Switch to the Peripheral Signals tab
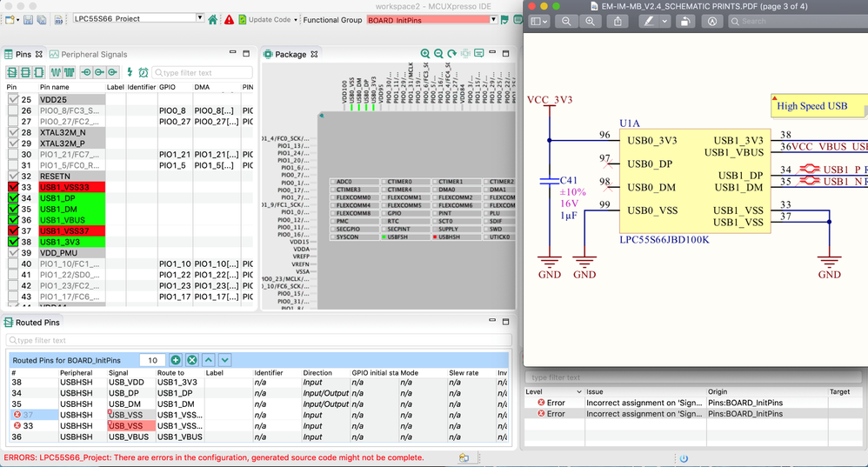Screen dimensions: 868x467 (90, 54)
